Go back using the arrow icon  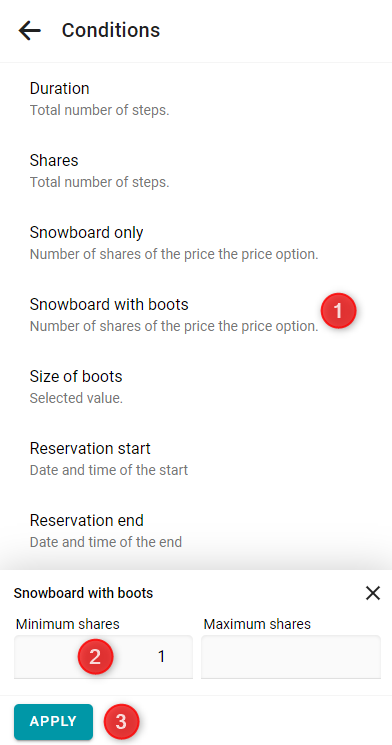[x=29, y=30]
